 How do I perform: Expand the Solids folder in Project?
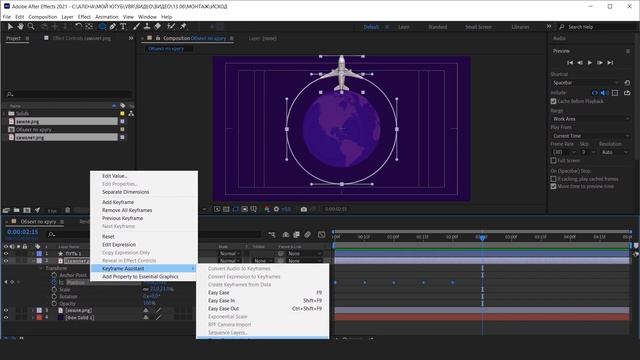(5, 113)
